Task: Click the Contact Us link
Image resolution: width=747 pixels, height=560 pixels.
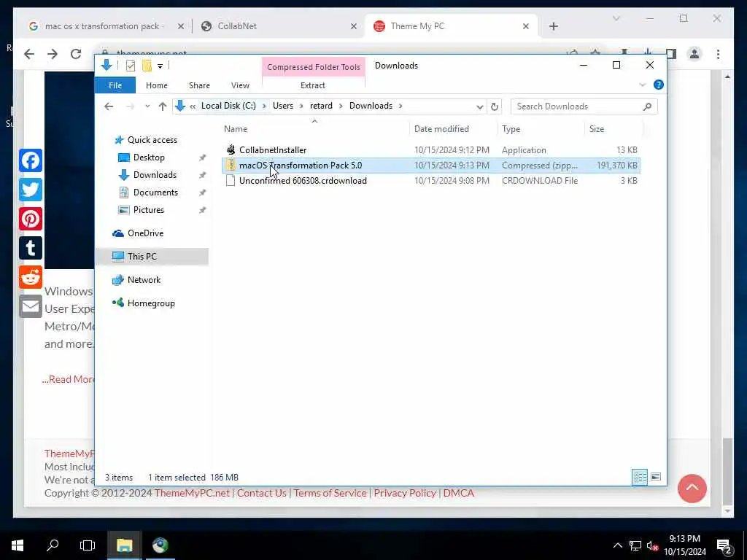Action: (x=262, y=493)
